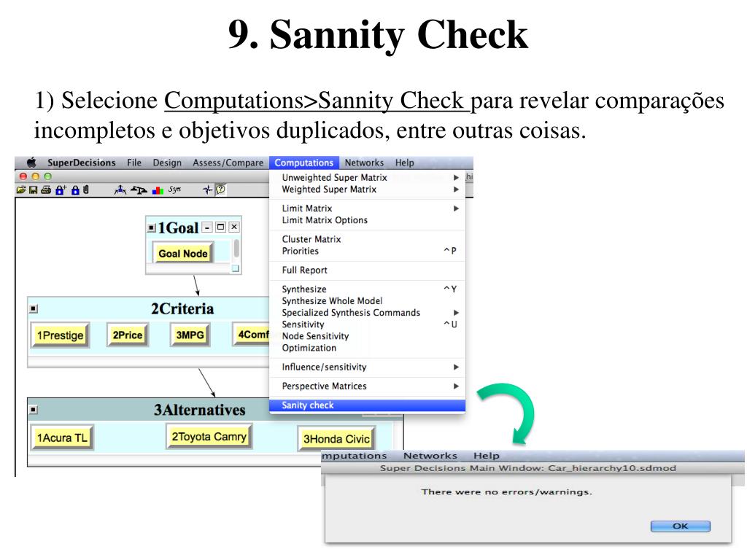Select the Goal Node
Viewport: 747px width, 560px height.
point(183,253)
